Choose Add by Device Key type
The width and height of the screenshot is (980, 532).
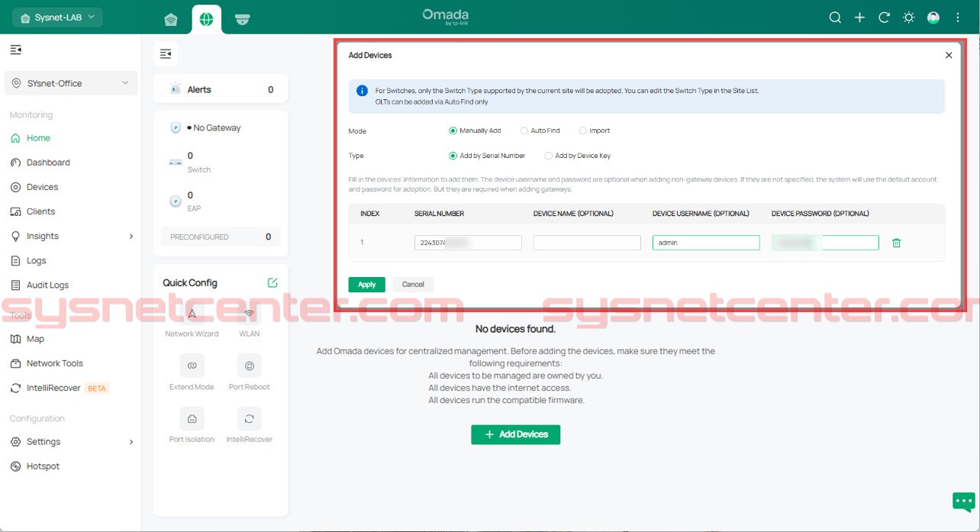coord(548,156)
